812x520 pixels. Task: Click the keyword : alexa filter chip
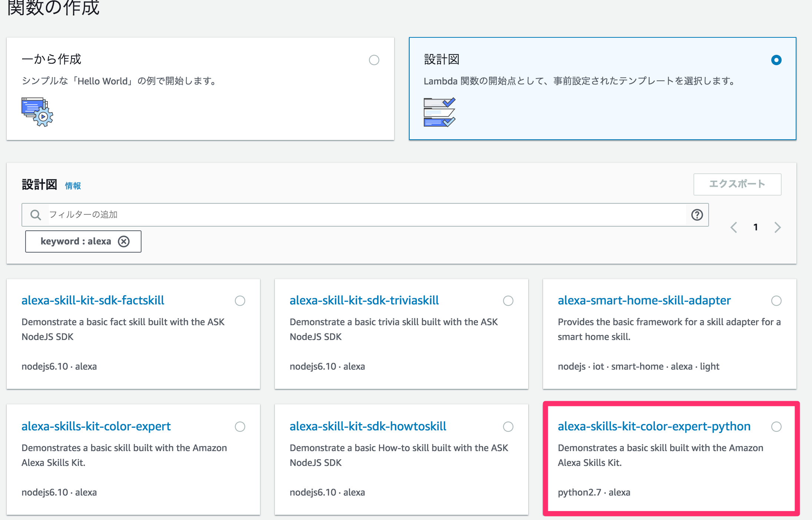click(x=83, y=241)
